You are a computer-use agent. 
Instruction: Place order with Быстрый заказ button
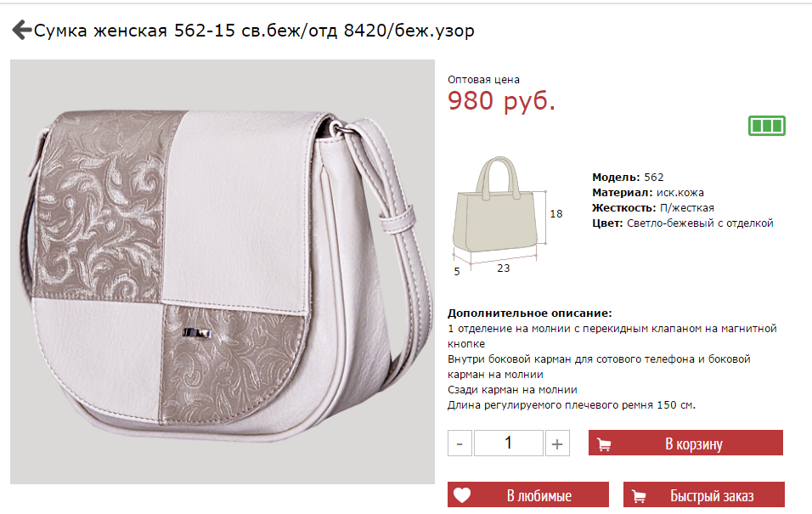coord(704,494)
